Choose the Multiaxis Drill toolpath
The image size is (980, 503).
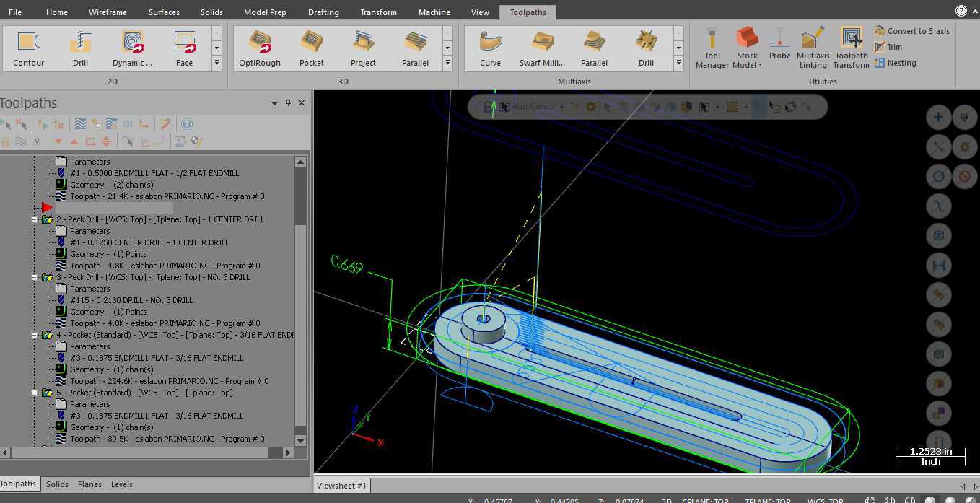[646, 49]
